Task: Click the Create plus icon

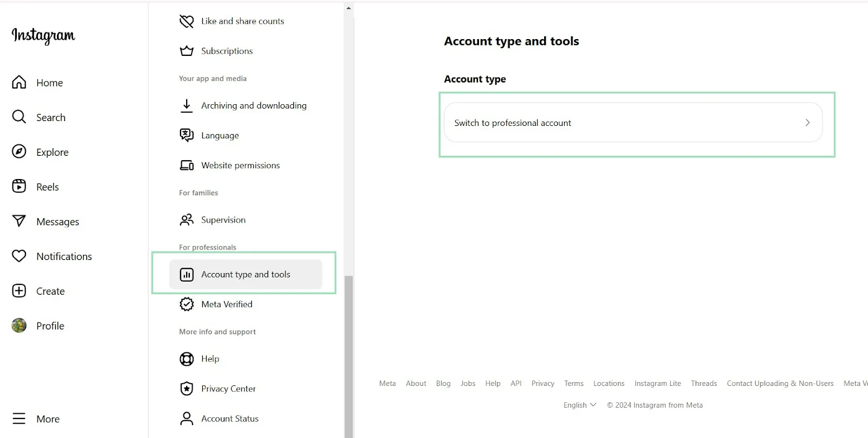Action: [19, 291]
